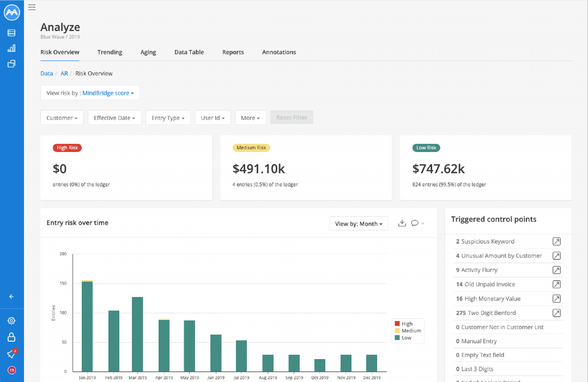Toggle the High legend red swatch

[x=397, y=324]
